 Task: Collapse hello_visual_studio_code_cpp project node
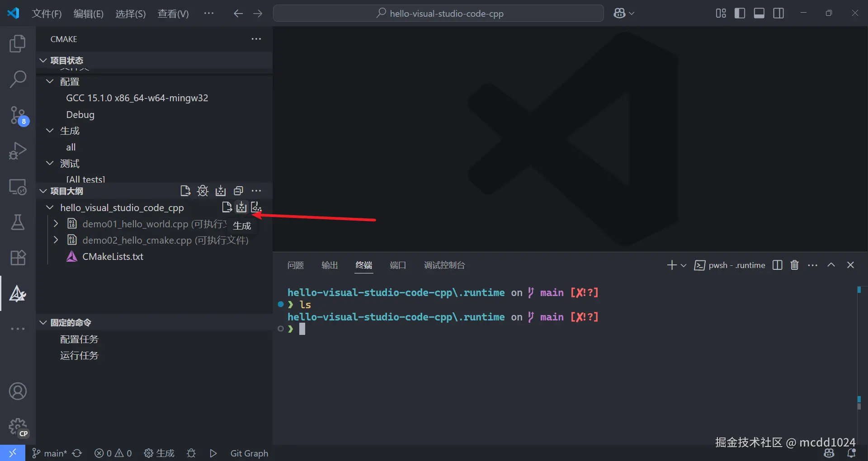pyautogui.click(x=50, y=207)
